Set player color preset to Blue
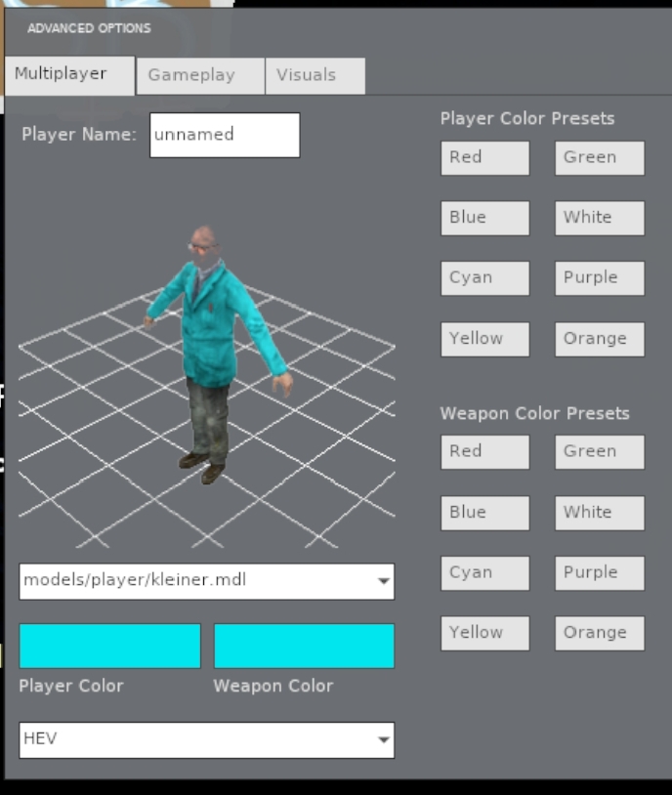The height and width of the screenshot is (795, 672). (x=484, y=219)
